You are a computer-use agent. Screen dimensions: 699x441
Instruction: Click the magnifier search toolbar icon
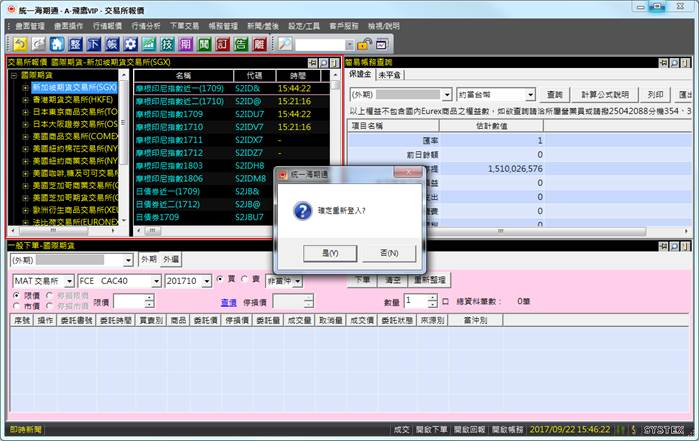[284, 44]
